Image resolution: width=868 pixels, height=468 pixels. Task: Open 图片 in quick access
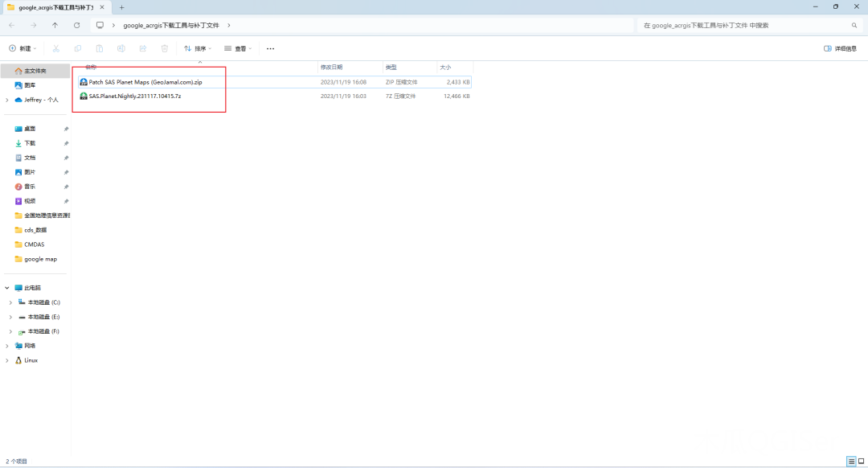click(30, 172)
